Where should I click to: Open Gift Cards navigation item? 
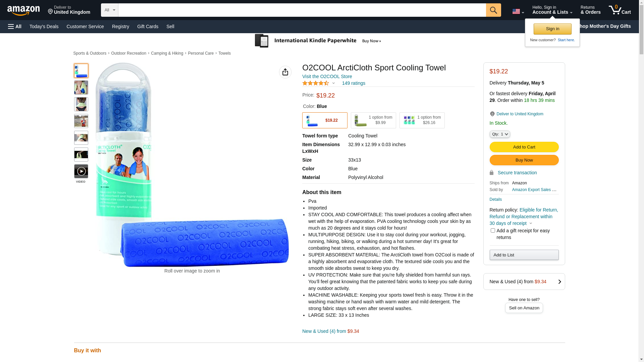point(148,26)
